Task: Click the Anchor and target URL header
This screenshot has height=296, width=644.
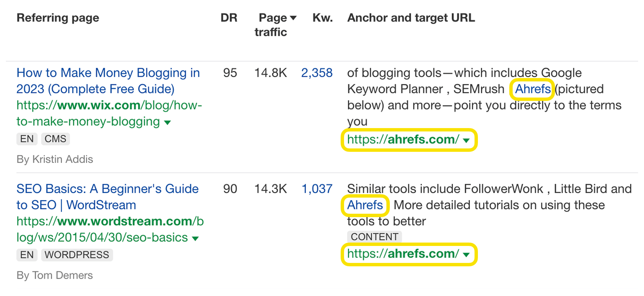Action: [411, 17]
